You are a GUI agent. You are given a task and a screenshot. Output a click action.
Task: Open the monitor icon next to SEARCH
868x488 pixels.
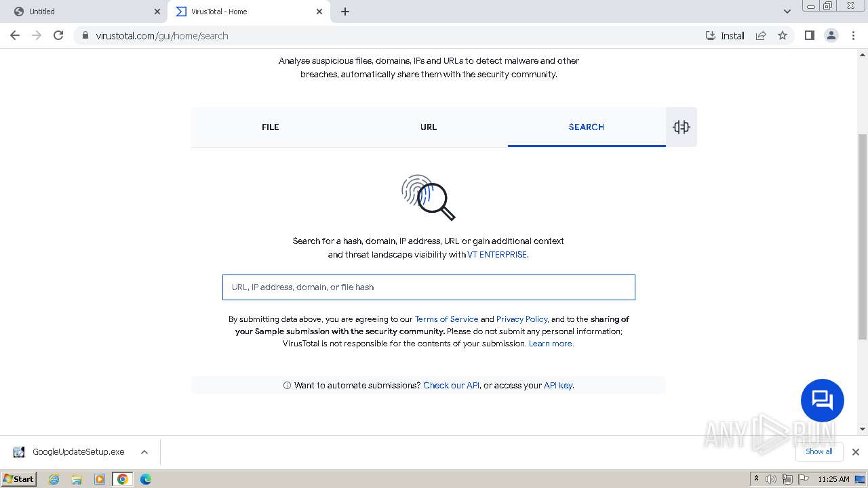coord(682,127)
